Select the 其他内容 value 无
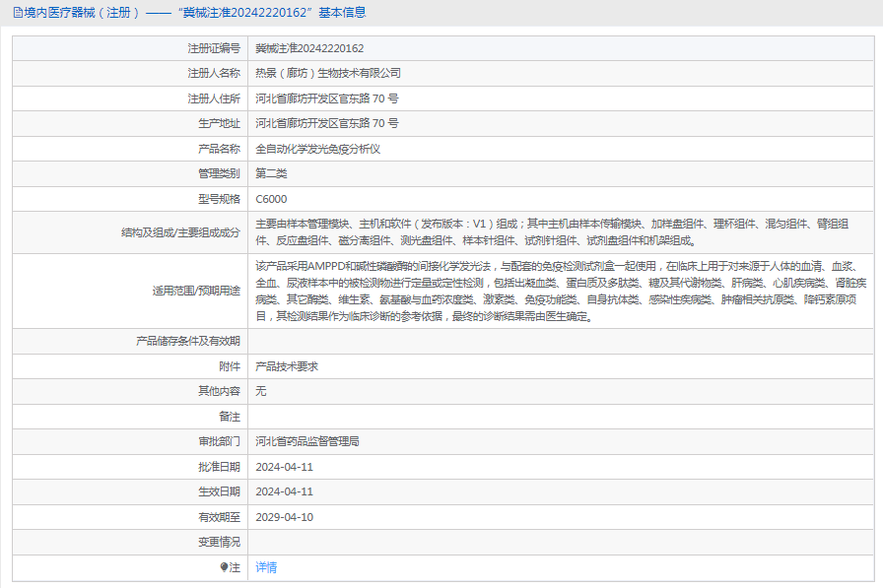Image resolution: width=883 pixels, height=588 pixels. click(261, 391)
